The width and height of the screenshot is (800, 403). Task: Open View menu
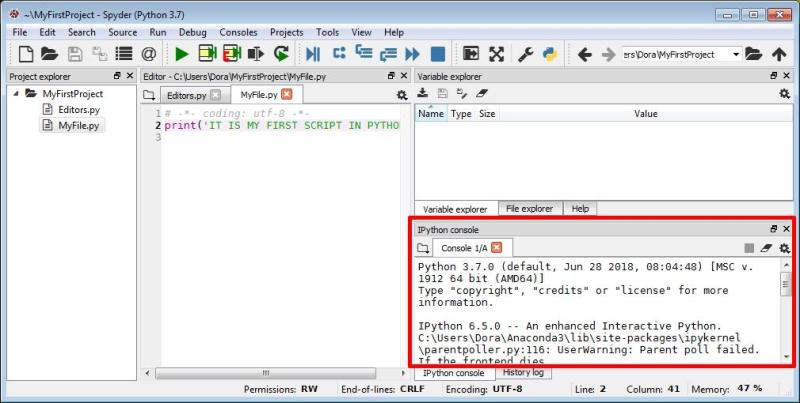coord(361,32)
